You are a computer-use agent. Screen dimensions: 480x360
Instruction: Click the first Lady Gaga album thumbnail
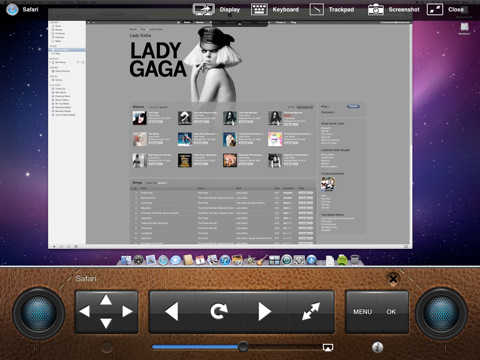pyautogui.click(x=139, y=118)
